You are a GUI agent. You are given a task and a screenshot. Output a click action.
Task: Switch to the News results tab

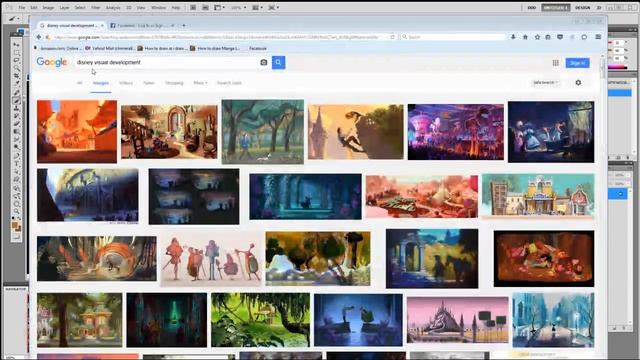(x=149, y=83)
